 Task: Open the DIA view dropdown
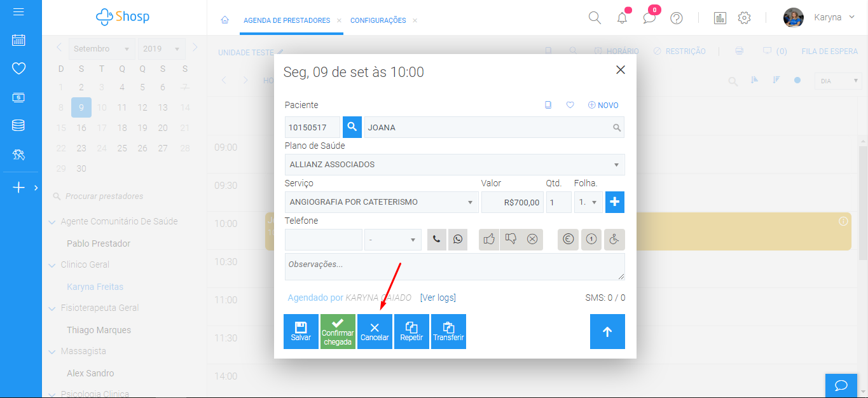pyautogui.click(x=838, y=81)
